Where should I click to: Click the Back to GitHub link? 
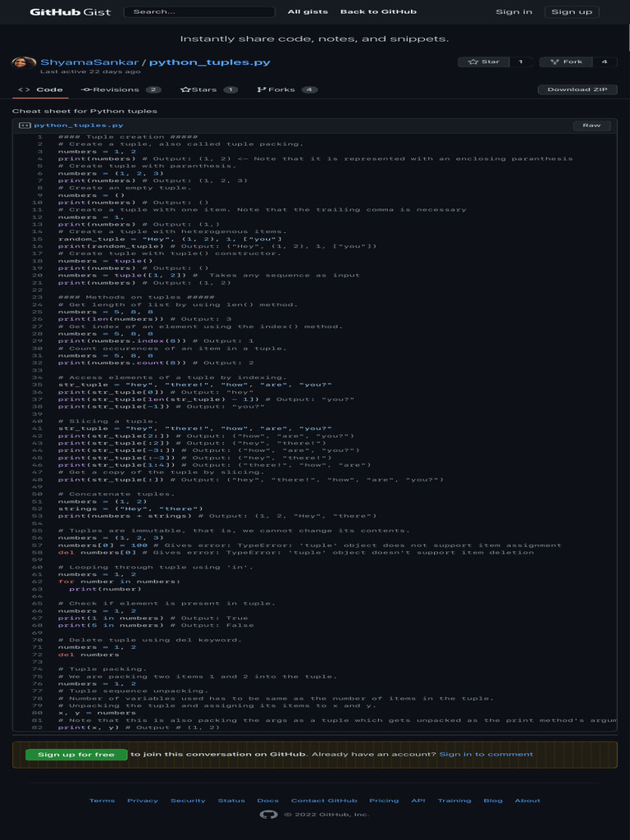click(x=378, y=11)
